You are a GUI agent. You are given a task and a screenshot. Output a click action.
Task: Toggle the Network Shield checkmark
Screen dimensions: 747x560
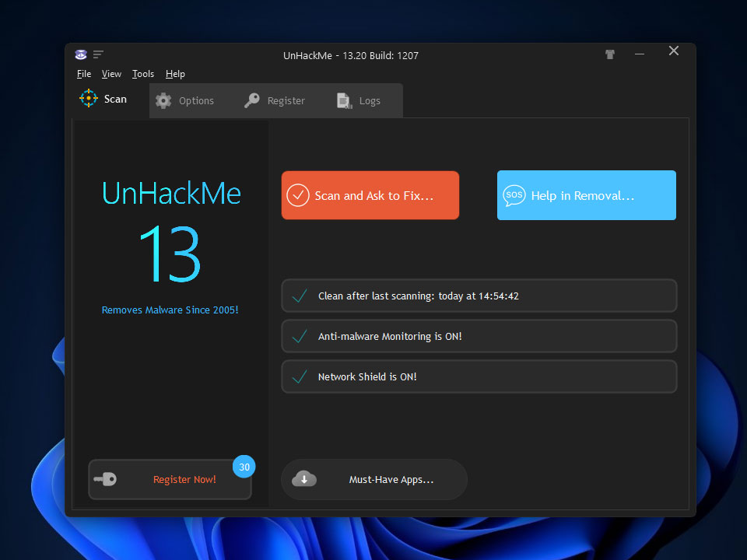(299, 376)
